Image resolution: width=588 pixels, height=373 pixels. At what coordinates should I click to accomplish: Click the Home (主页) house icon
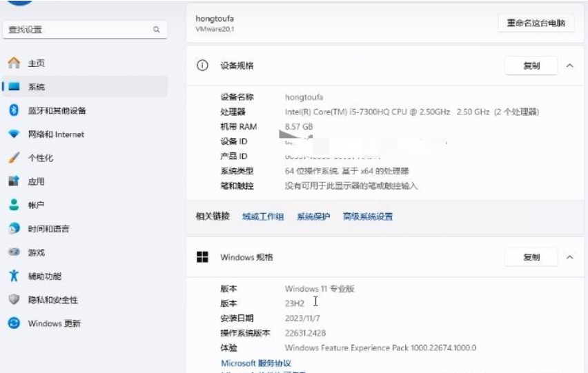(x=14, y=63)
